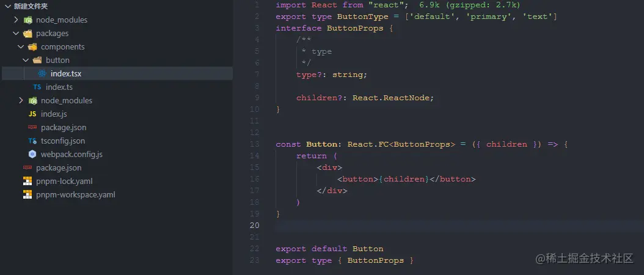The width and height of the screenshot is (644, 275).
Task: Click the tsconfig.json file icon
Action: (32, 141)
